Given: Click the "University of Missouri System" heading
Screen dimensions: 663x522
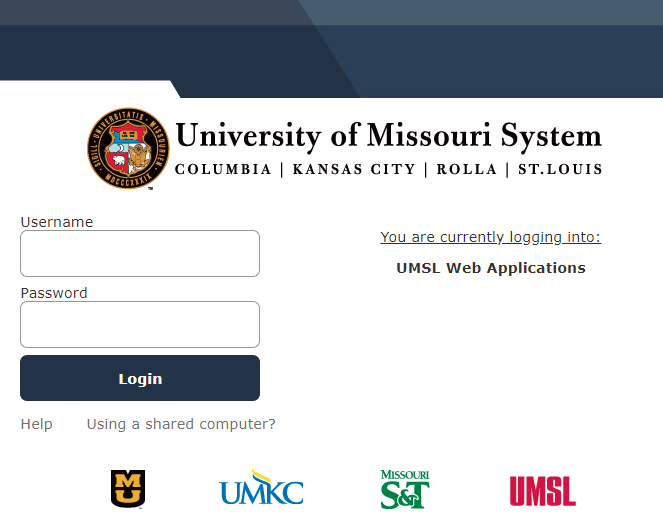Looking at the screenshot, I should point(388,135).
